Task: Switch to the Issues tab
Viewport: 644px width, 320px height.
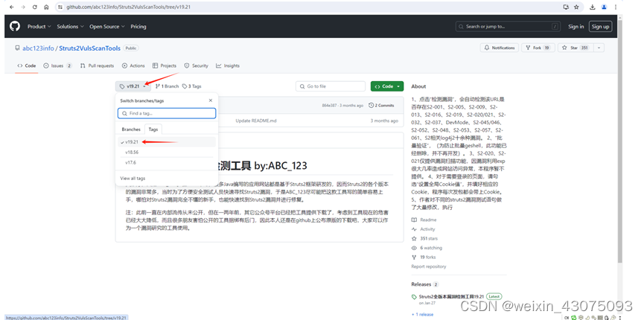Action: tap(57, 65)
